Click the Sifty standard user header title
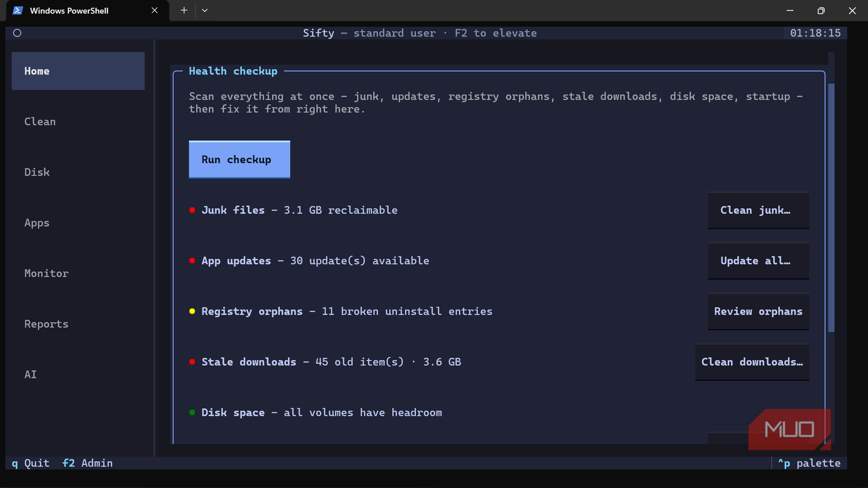 420,34
